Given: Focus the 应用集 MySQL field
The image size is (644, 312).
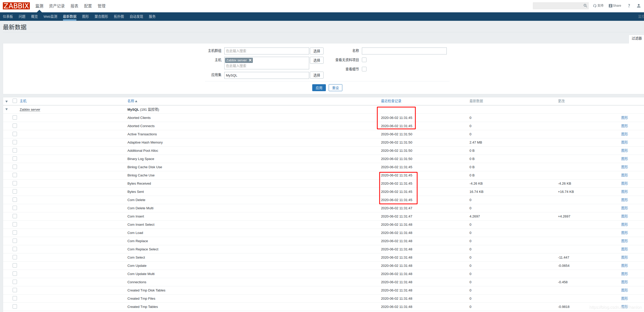Looking at the screenshot, I should [x=266, y=75].
